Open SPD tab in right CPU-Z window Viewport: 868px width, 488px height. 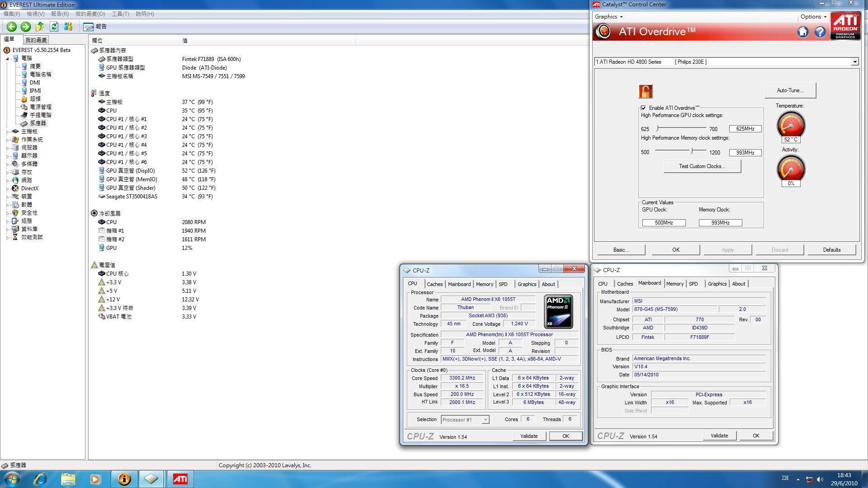693,284
